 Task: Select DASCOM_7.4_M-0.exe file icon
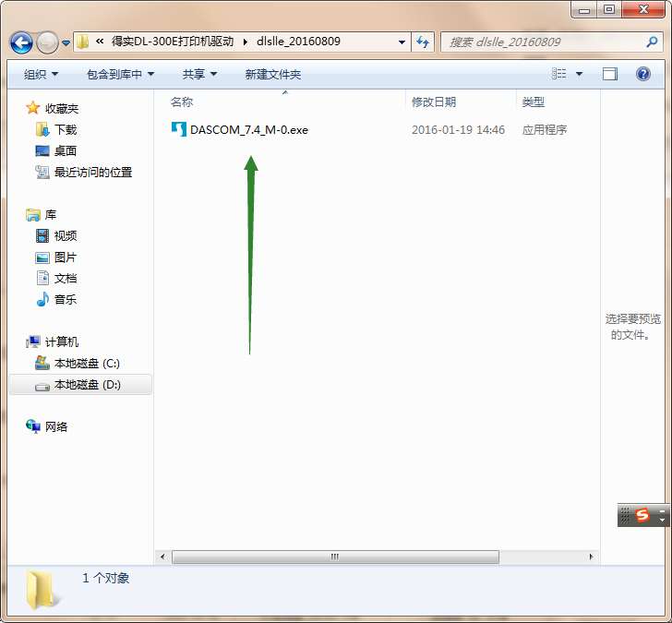(x=179, y=129)
